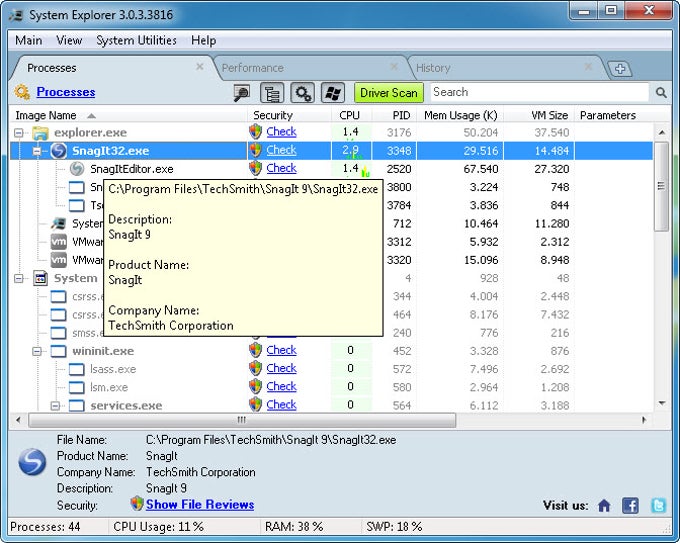Open the Processes heading link
This screenshot has width=680, height=543.
[x=66, y=92]
